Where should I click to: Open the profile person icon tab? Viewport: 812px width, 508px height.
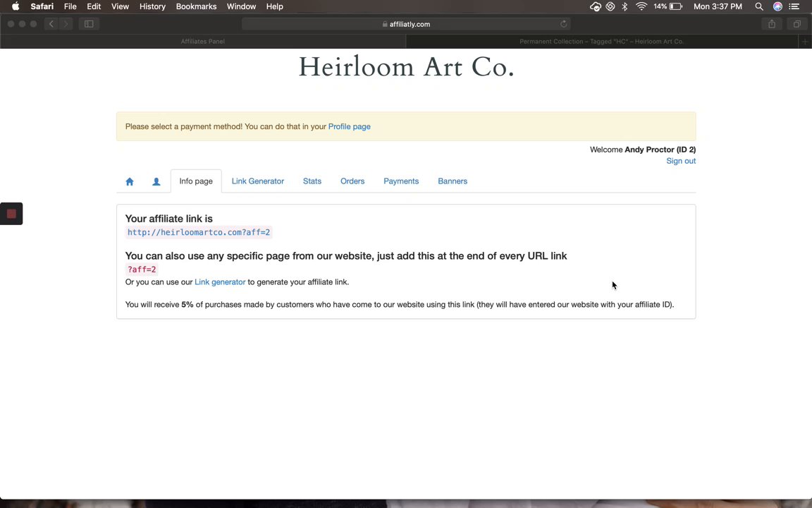click(156, 181)
